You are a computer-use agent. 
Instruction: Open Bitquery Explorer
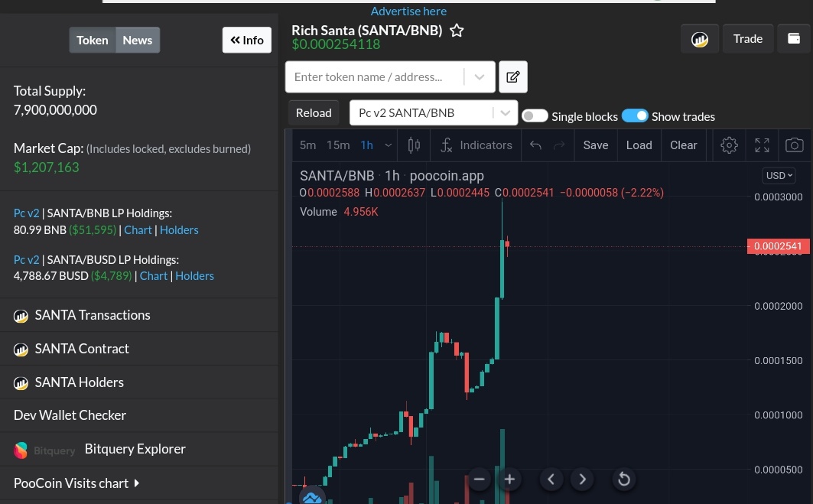coord(135,449)
